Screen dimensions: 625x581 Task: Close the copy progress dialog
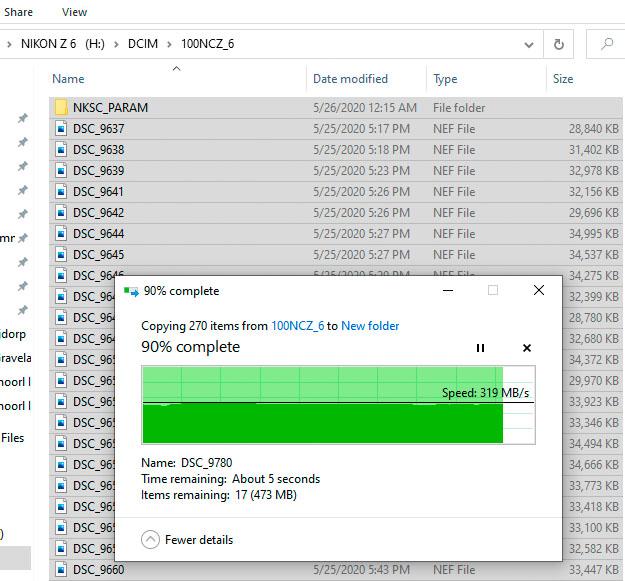pos(539,290)
